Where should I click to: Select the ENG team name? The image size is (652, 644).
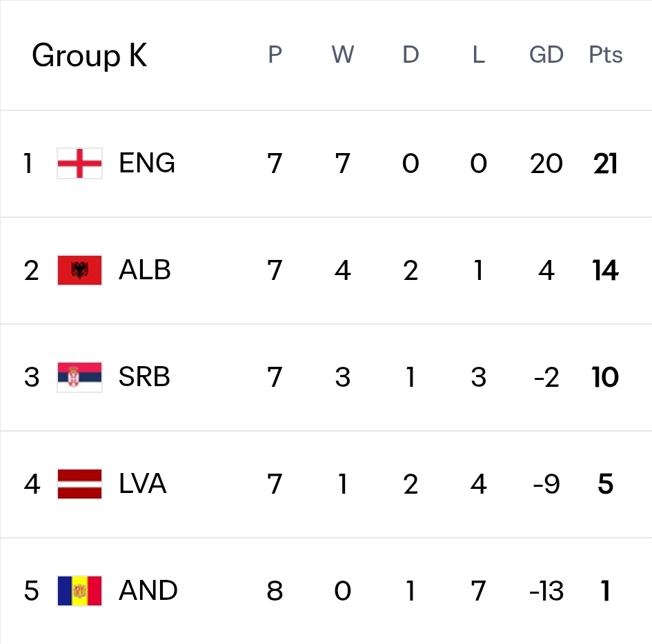pos(147,163)
